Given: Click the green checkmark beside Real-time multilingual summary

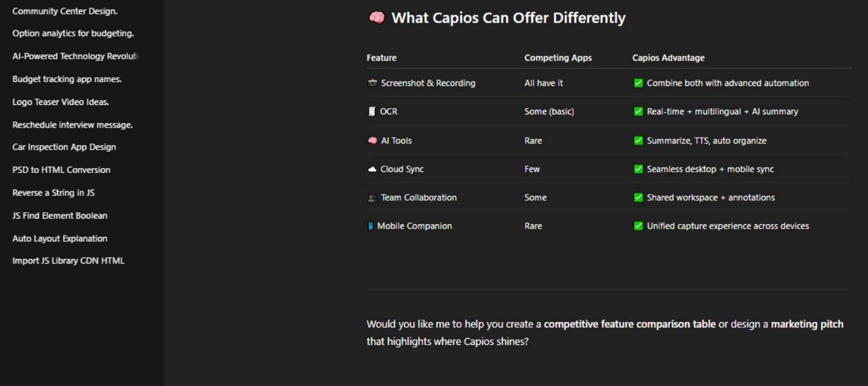Looking at the screenshot, I should (x=638, y=111).
